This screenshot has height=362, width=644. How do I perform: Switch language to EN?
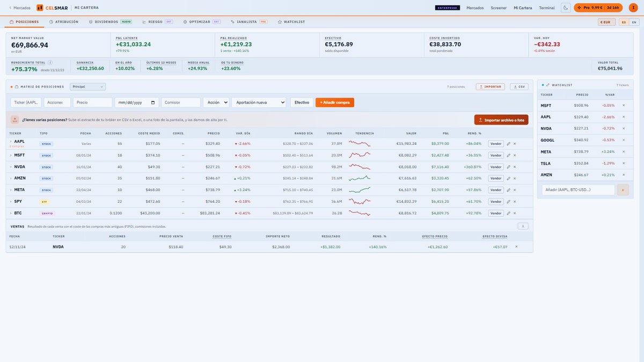click(x=634, y=22)
